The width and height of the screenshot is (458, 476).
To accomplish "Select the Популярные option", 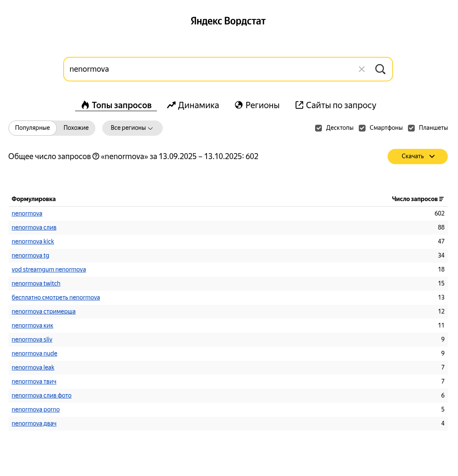I will click(x=33, y=128).
